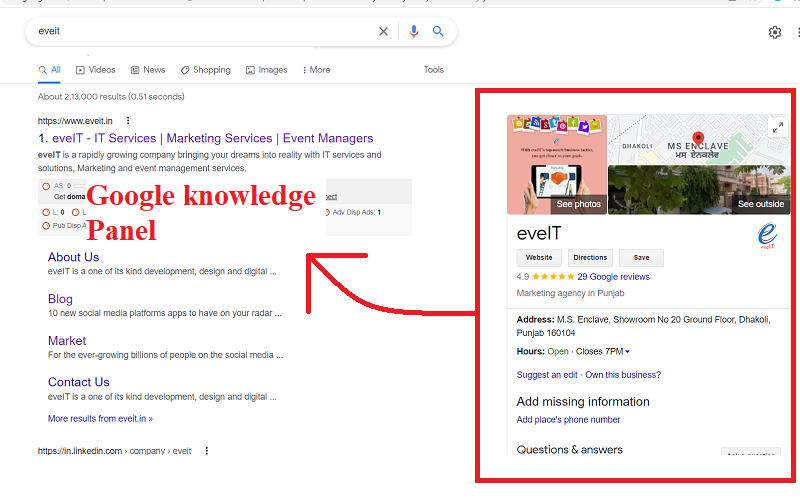Switch to the Videos tab

point(96,70)
